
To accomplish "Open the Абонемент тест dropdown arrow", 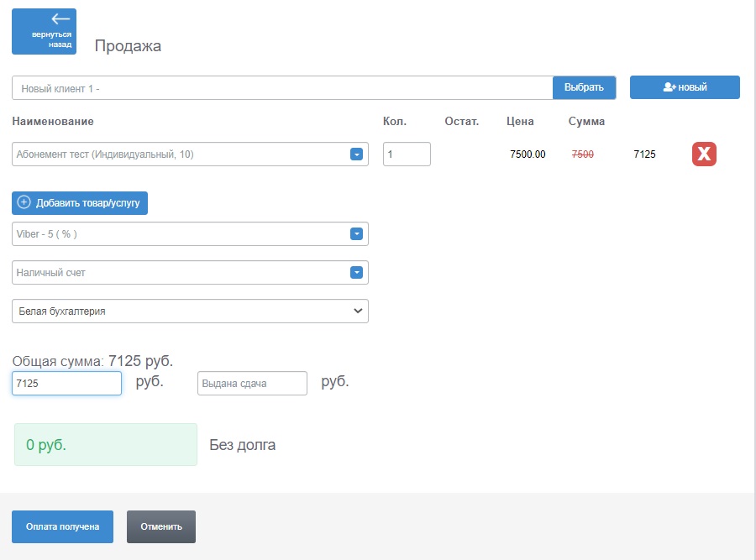I will click(356, 154).
